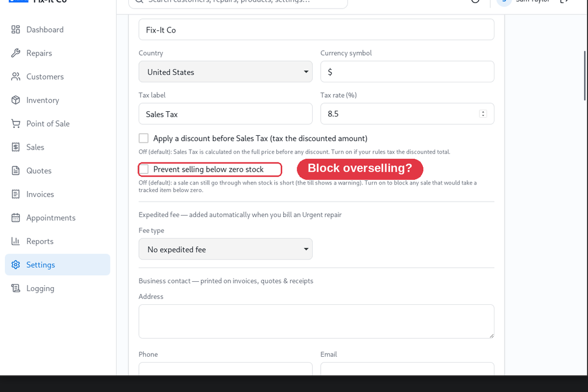This screenshot has width=588, height=392.
Task: Click into the Phone field
Action: point(226,369)
